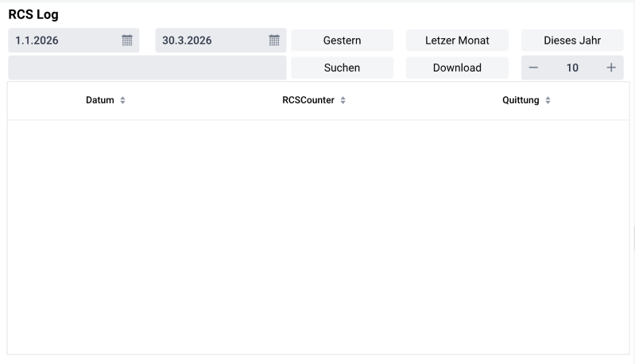Click the plus icon to increase page size
This screenshot has height=364, width=635.
click(610, 68)
